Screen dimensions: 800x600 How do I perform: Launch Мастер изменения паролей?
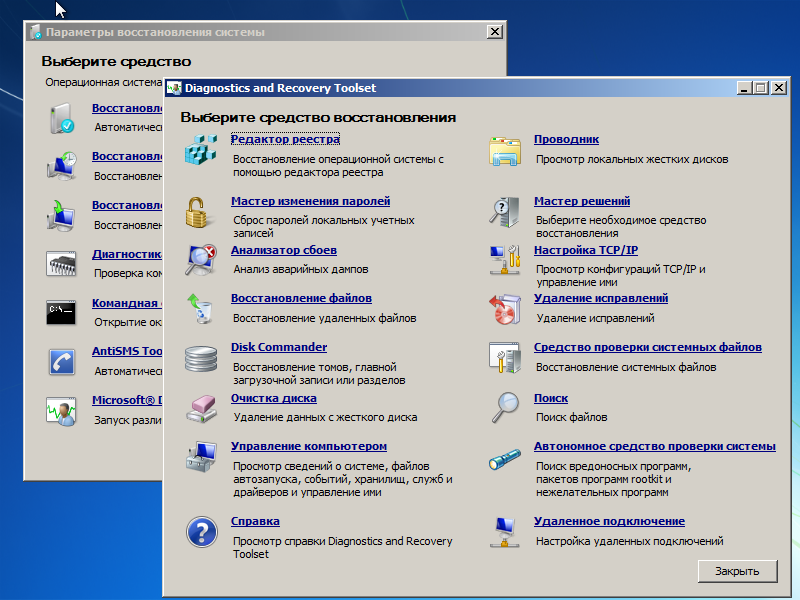point(311,201)
